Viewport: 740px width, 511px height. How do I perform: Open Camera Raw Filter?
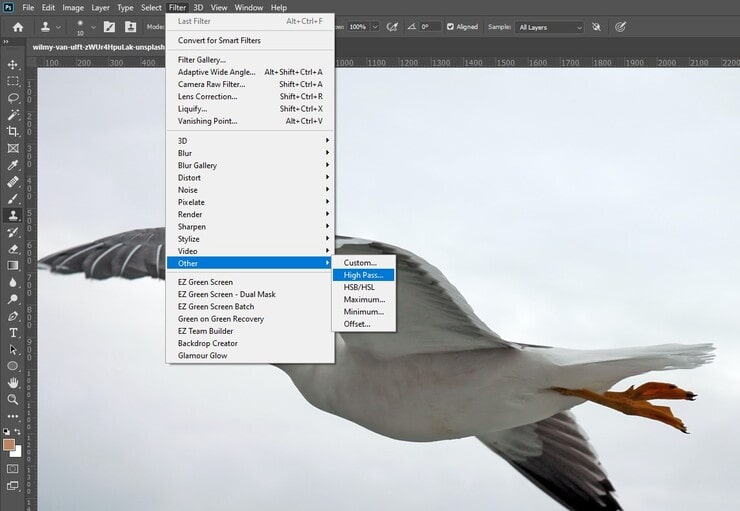[250, 84]
